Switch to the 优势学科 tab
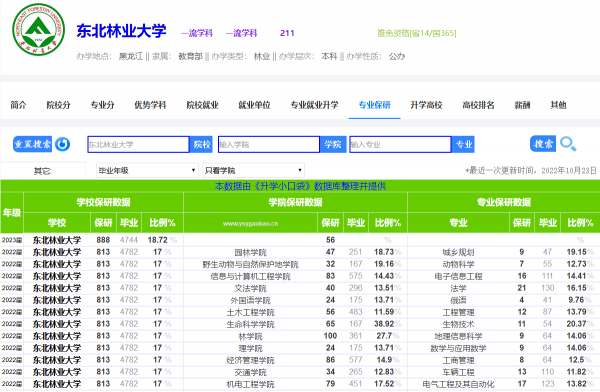This screenshot has height=392, width=600. point(150,105)
